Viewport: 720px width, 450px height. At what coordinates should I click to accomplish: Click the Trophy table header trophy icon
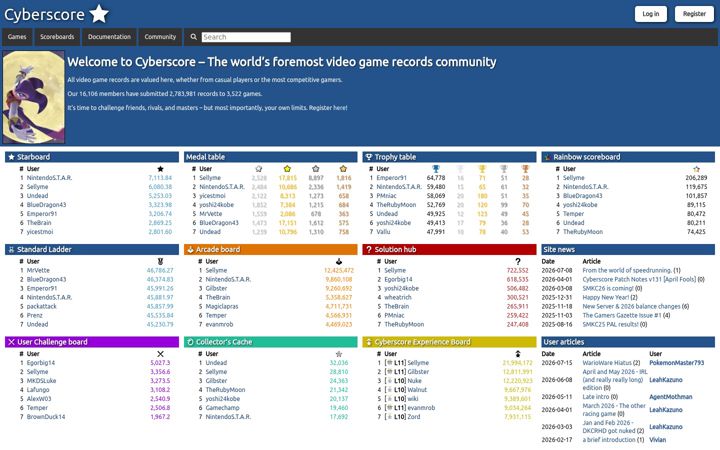[368, 157]
